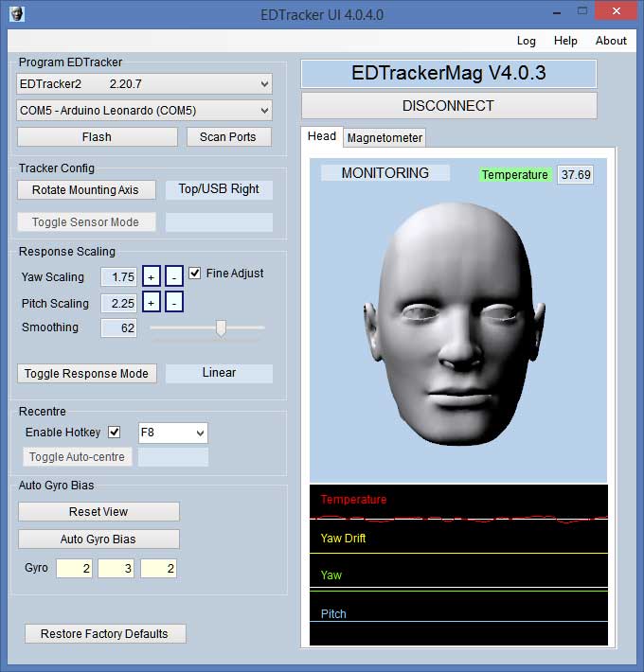Viewport: 644px width, 672px height.
Task: Click the Pitch graph label
Action: [333, 614]
